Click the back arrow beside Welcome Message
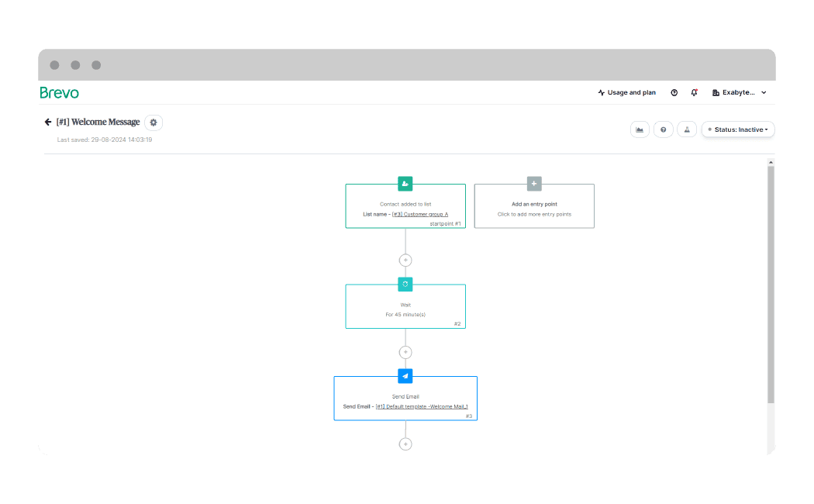The width and height of the screenshot is (814, 504). tap(48, 123)
